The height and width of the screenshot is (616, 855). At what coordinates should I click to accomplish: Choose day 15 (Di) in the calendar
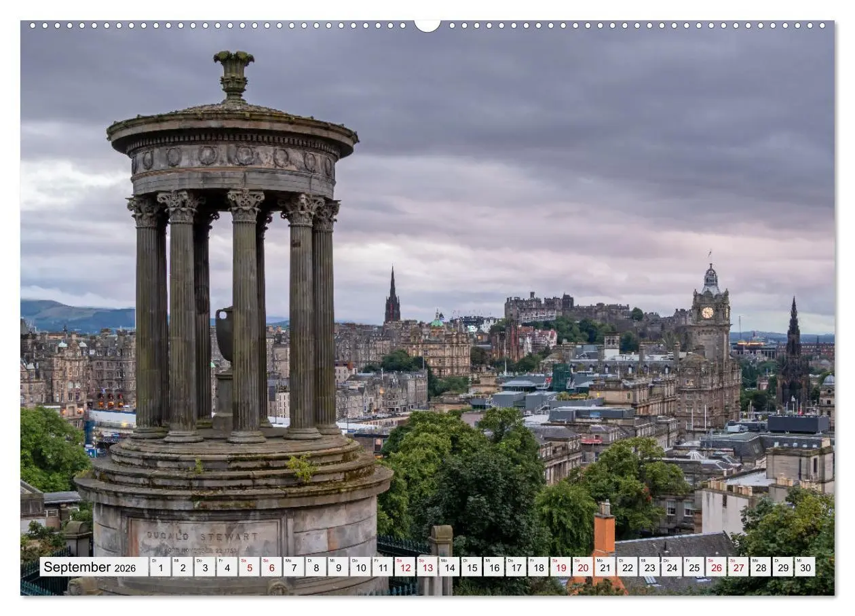pyautogui.click(x=471, y=567)
